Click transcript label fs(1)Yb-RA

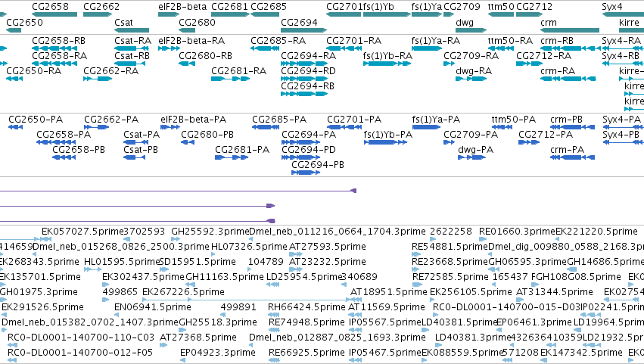pyautogui.click(x=387, y=56)
